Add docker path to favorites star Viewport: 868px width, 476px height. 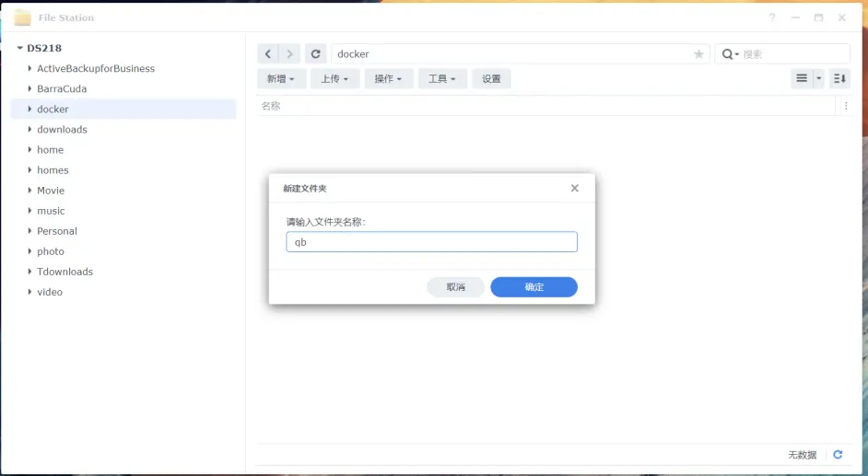point(698,54)
